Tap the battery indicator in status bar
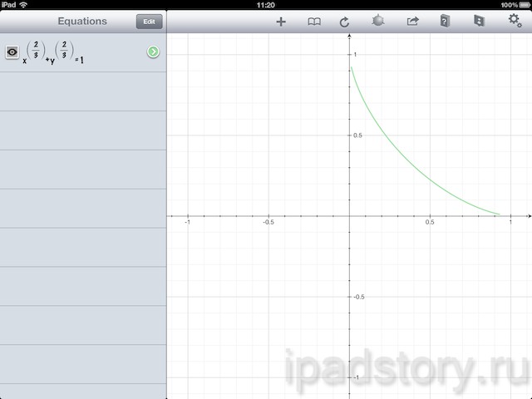The width and height of the screenshot is (532, 399). tap(525, 5)
